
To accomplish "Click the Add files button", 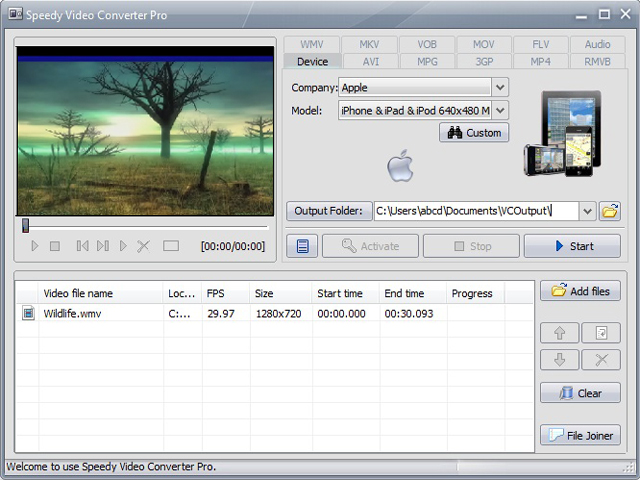I will [x=580, y=291].
